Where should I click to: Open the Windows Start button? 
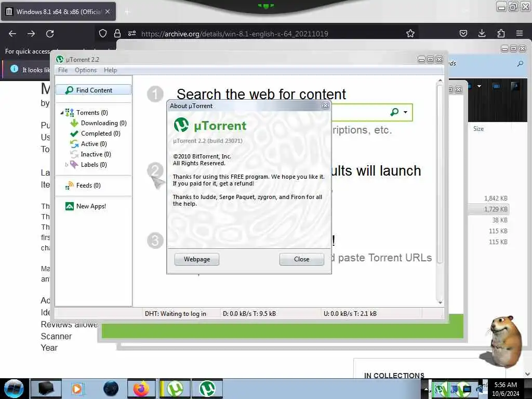point(14,389)
